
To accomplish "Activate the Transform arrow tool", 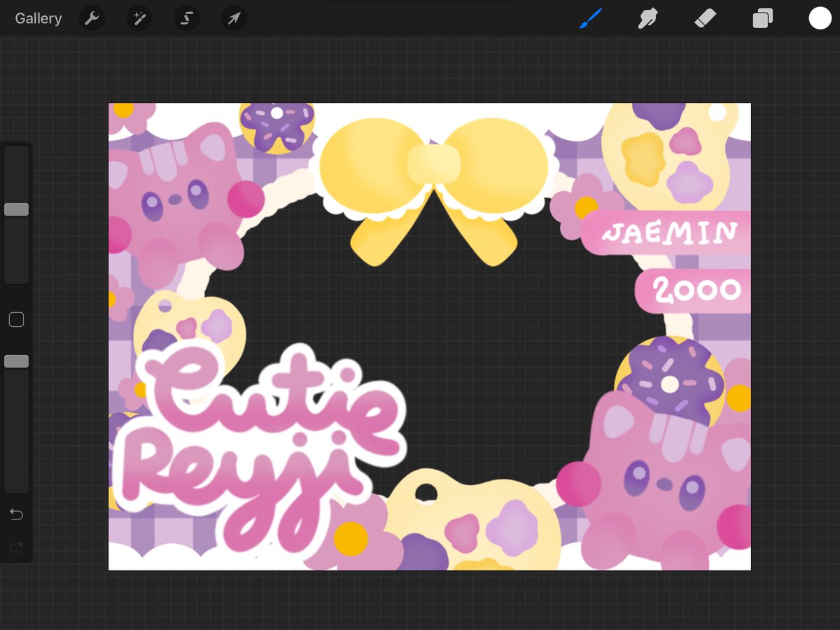I will click(234, 18).
